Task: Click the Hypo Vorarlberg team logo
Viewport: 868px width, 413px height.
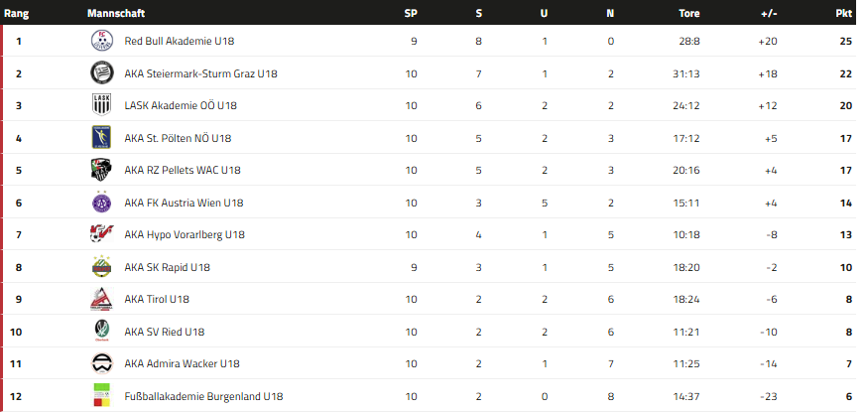Action: pos(101,234)
